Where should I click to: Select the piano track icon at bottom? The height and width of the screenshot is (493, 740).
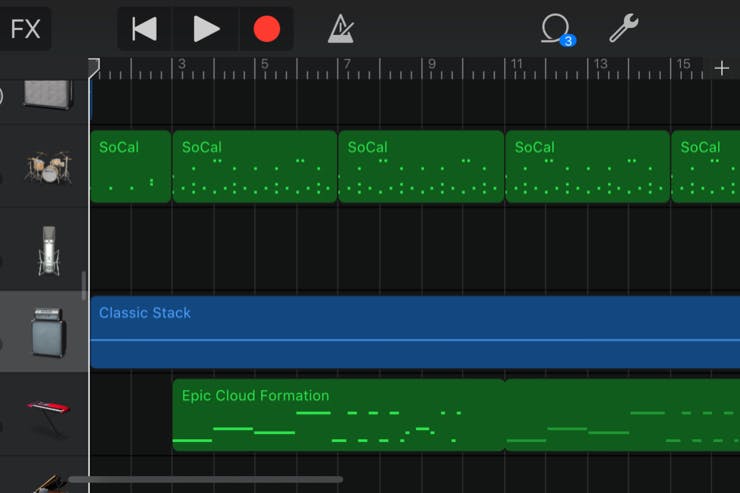pyautogui.click(x=47, y=484)
